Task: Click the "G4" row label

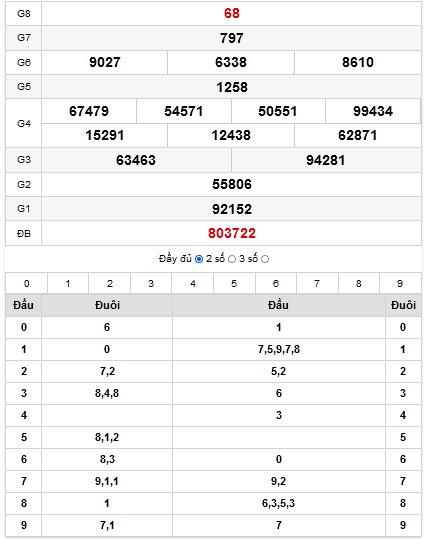Action: pyautogui.click(x=24, y=123)
